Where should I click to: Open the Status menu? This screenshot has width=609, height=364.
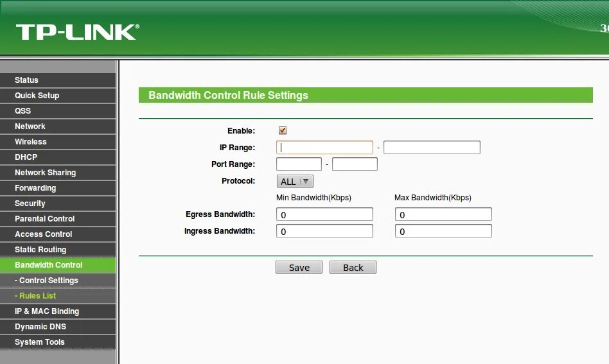point(58,80)
